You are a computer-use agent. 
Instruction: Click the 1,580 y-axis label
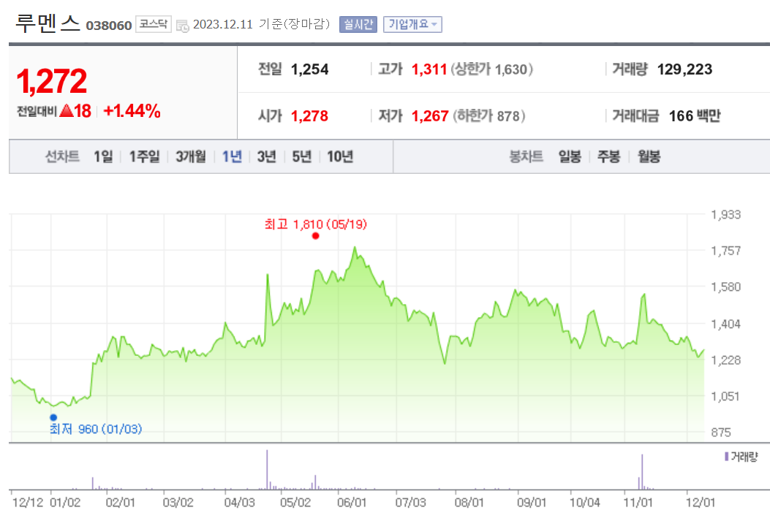tap(726, 286)
